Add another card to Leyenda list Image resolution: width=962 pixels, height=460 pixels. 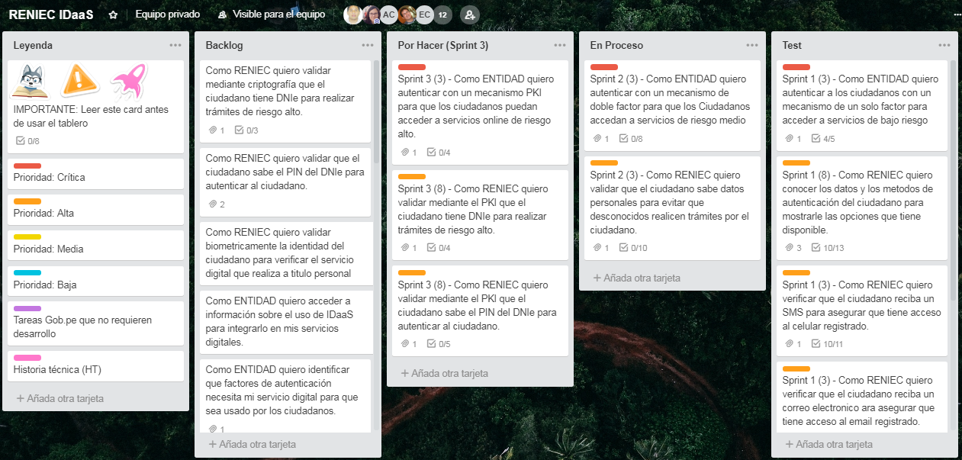[60, 399]
